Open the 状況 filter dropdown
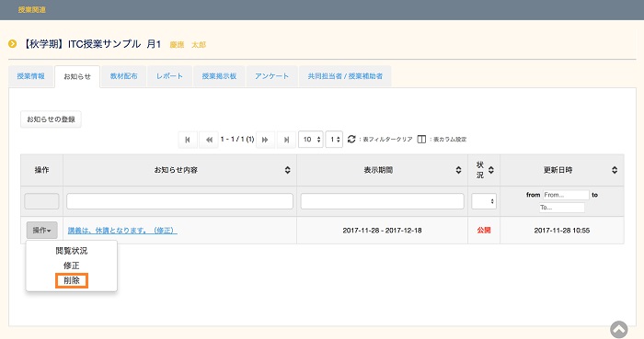Image resolution: width=644 pixels, height=339 pixels. pyautogui.click(x=484, y=201)
